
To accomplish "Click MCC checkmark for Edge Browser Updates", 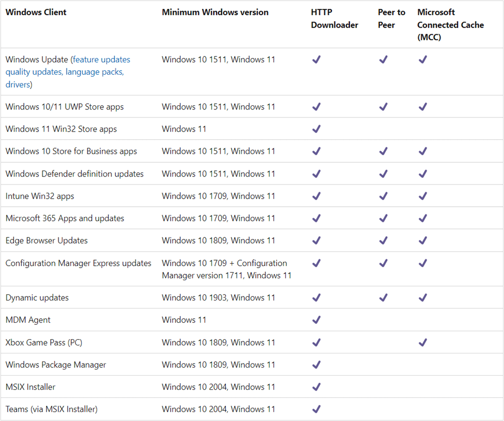I will 423,240.
